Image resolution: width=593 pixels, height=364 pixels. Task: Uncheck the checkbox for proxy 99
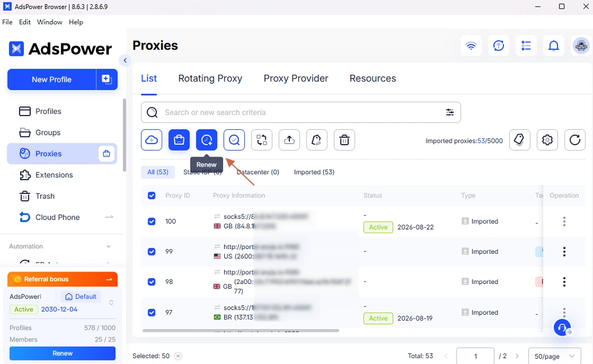pos(152,251)
